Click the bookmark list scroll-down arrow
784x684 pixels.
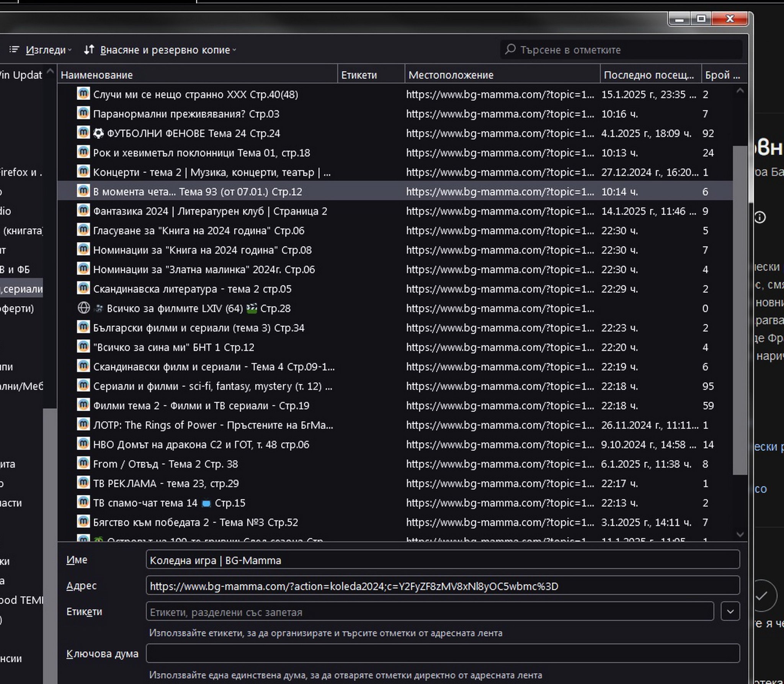740,534
